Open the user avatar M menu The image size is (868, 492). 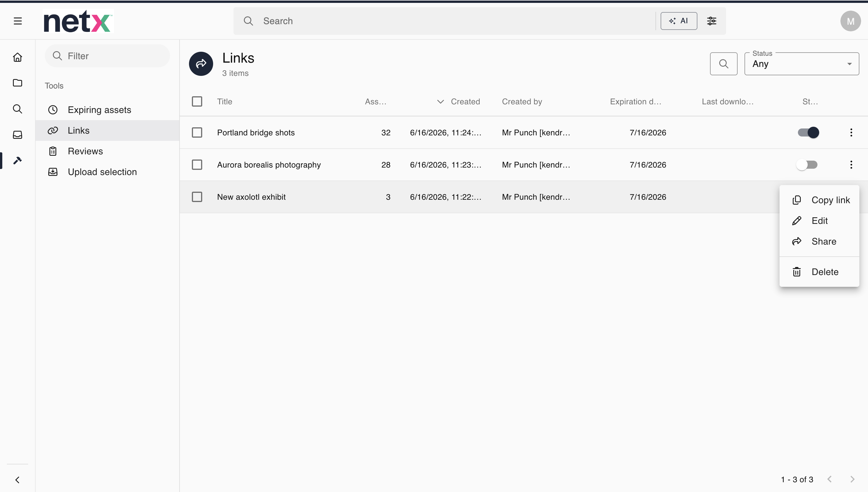(850, 21)
